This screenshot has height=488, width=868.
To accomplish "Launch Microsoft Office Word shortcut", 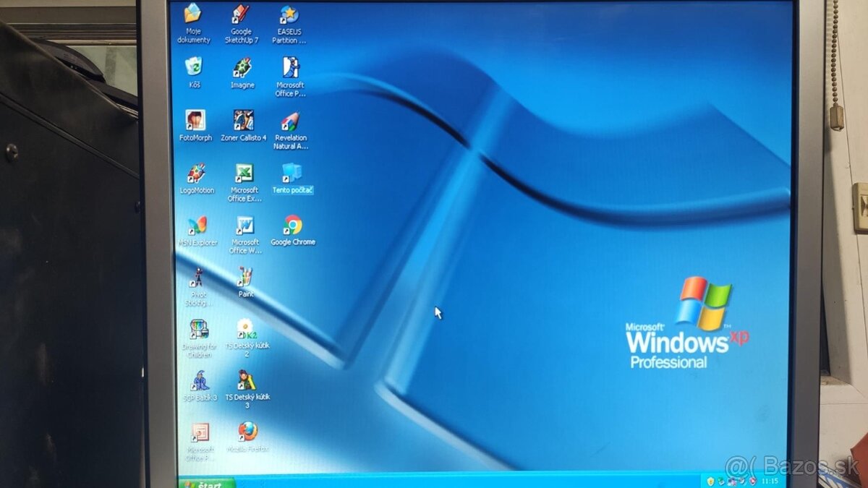I will click(244, 225).
